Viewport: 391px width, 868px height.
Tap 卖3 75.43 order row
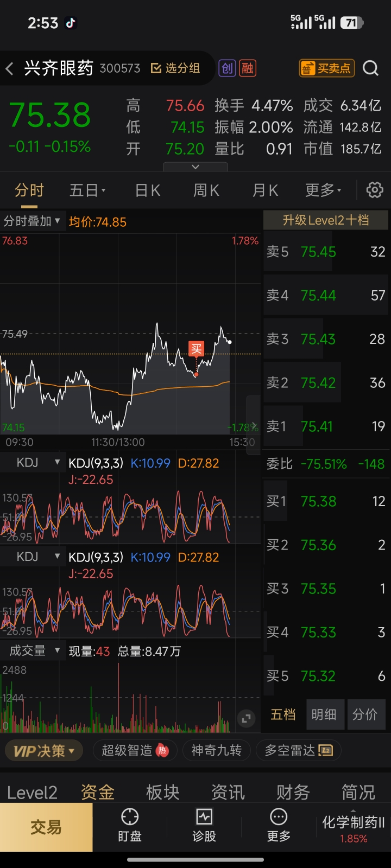point(326,339)
